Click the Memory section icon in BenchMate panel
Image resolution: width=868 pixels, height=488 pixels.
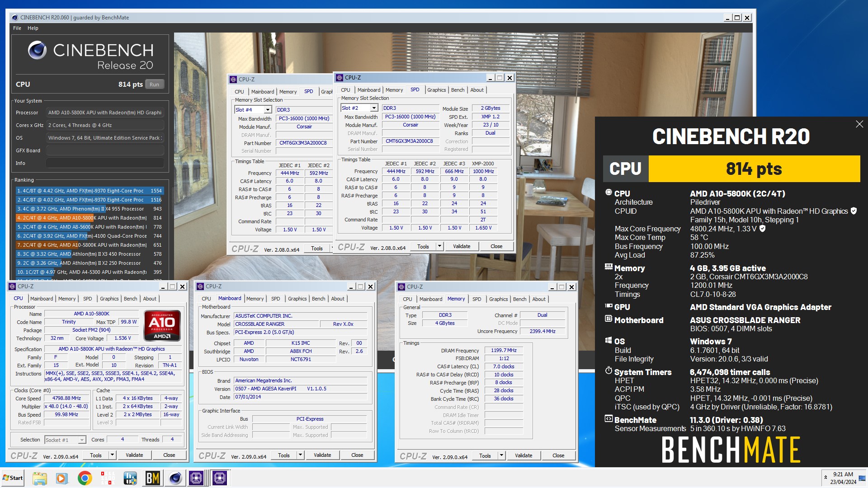coord(609,267)
